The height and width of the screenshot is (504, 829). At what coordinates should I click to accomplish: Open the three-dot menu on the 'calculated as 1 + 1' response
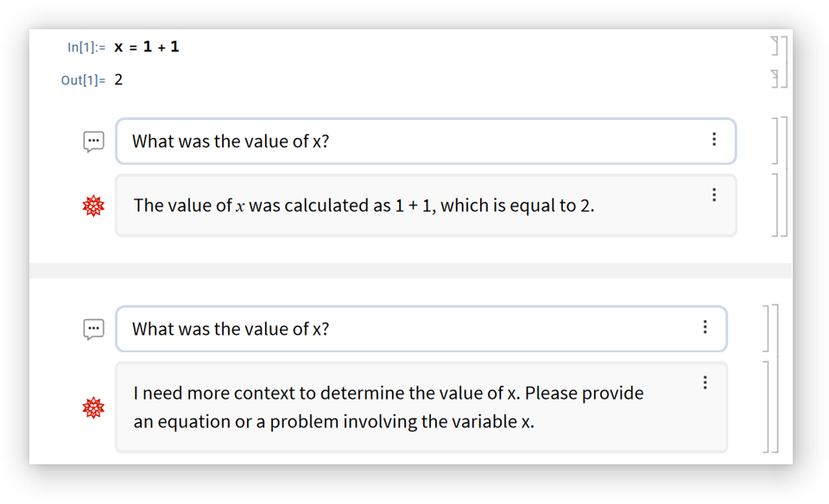tap(714, 195)
